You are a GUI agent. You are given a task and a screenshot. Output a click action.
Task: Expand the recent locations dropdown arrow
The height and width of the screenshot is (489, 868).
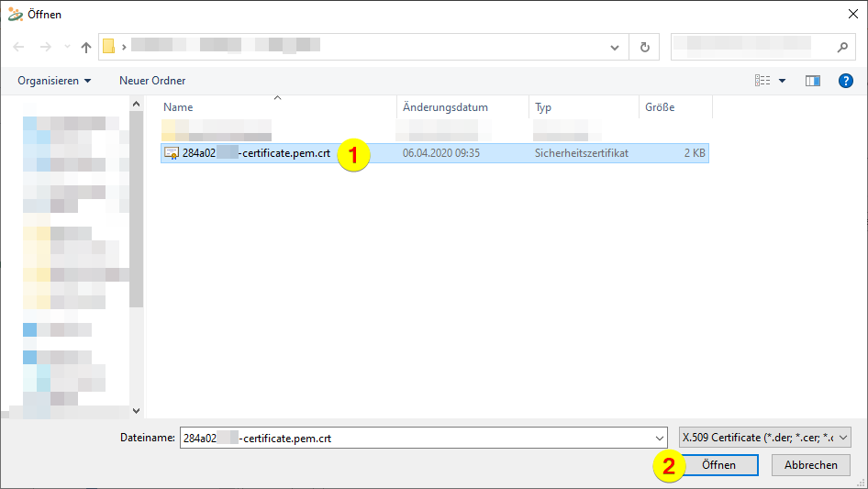pyautogui.click(x=66, y=48)
